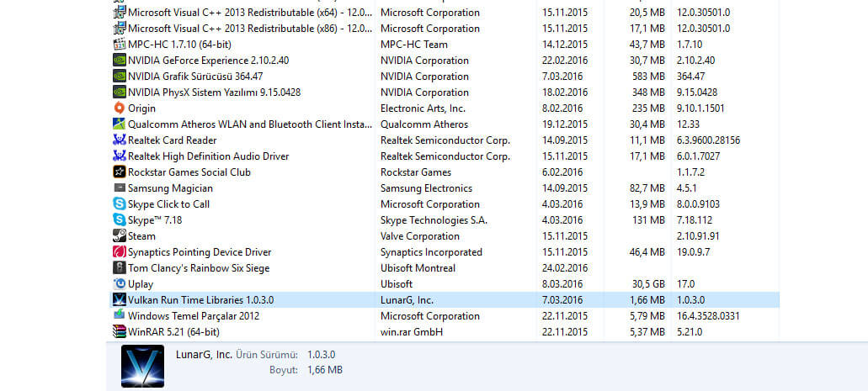This screenshot has height=391, width=868.
Task: Select the NVIDIA GeForce Experience icon
Action: (119, 61)
